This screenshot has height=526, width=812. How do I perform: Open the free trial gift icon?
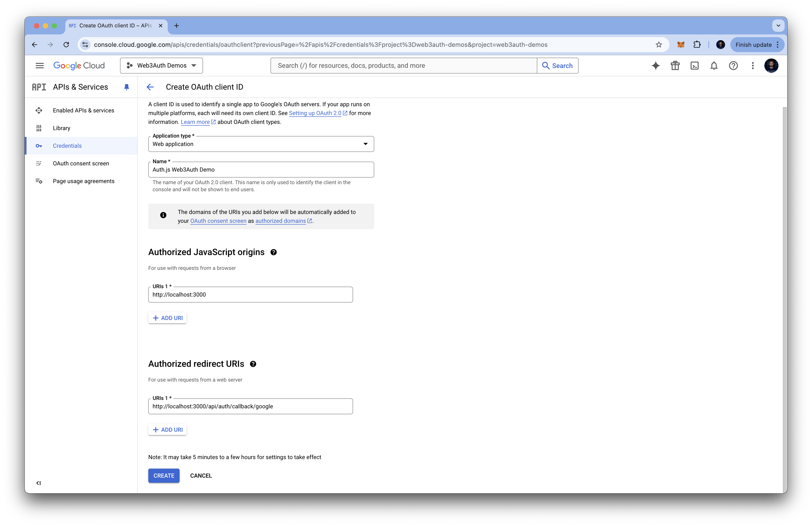click(675, 66)
